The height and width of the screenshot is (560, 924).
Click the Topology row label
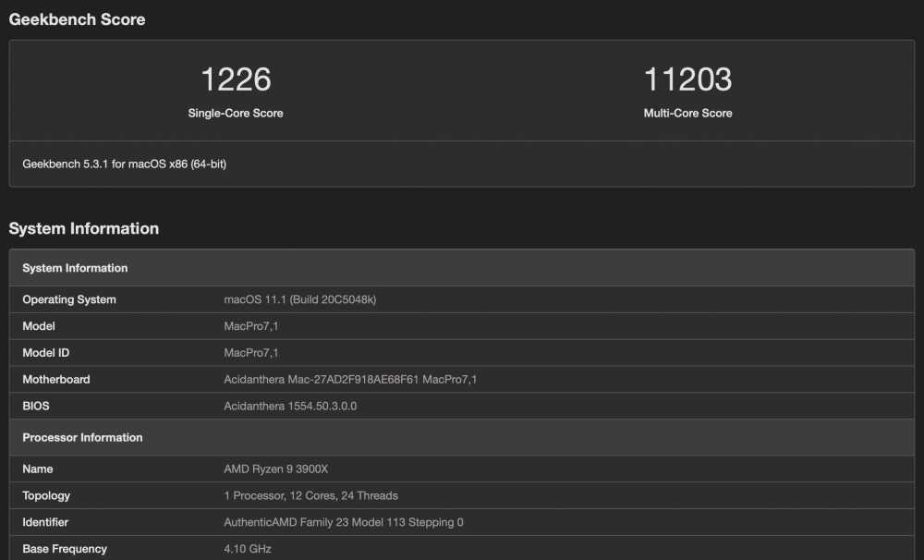(46, 495)
